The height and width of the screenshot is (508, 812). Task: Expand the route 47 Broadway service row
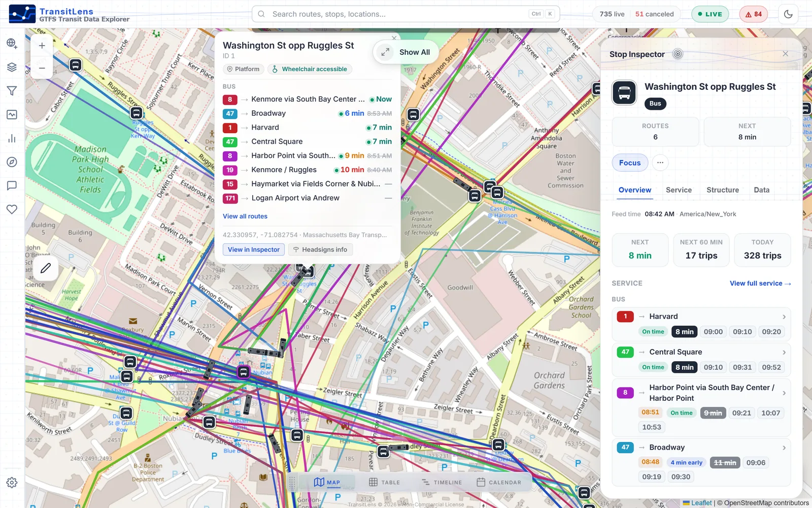tap(701, 462)
